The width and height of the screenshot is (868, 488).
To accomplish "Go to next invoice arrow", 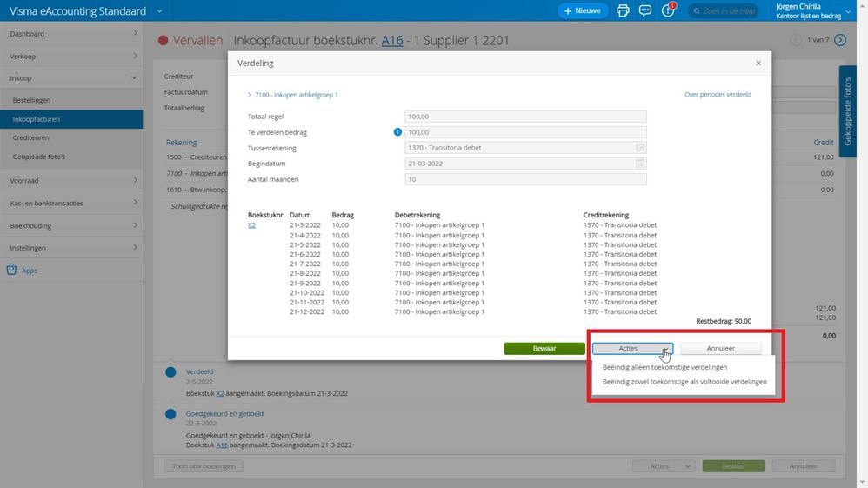I will pyautogui.click(x=840, y=40).
